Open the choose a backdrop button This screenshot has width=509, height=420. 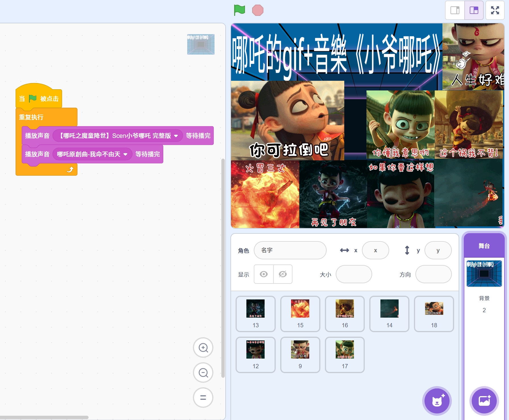tap(484, 401)
